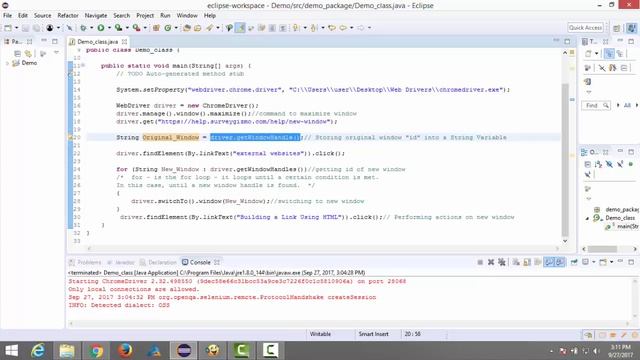640x360 pixels.
Task: Click the Collapse All icon in Package Explorer
Action: pyautogui.click(x=17, y=53)
